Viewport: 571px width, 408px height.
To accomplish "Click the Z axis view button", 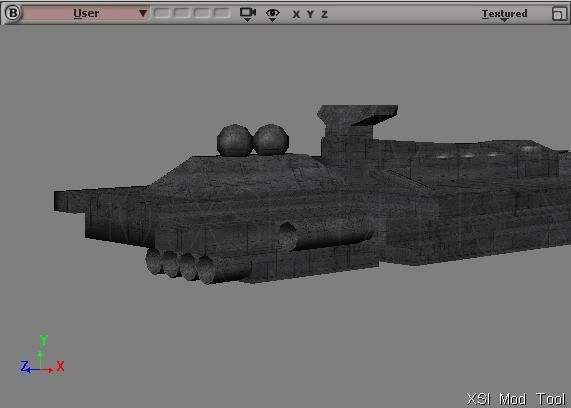I will [324, 15].
